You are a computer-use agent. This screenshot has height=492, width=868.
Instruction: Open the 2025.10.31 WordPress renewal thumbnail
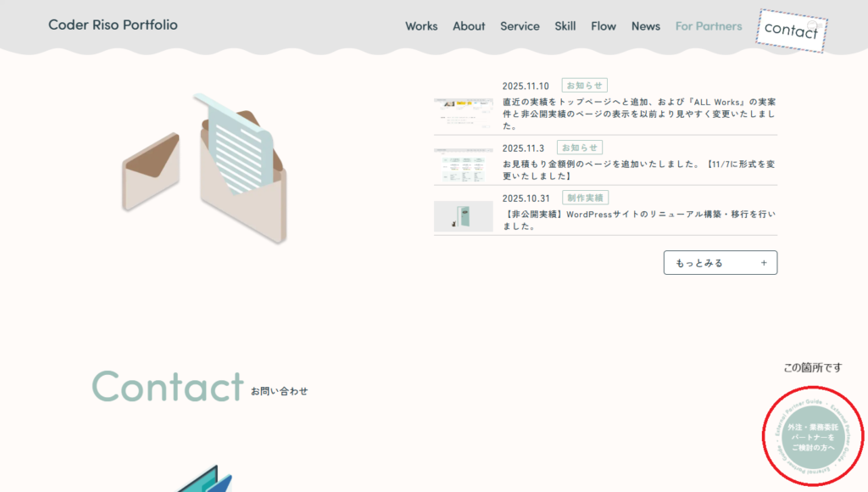pyautogui.click(x=463, y=216)
